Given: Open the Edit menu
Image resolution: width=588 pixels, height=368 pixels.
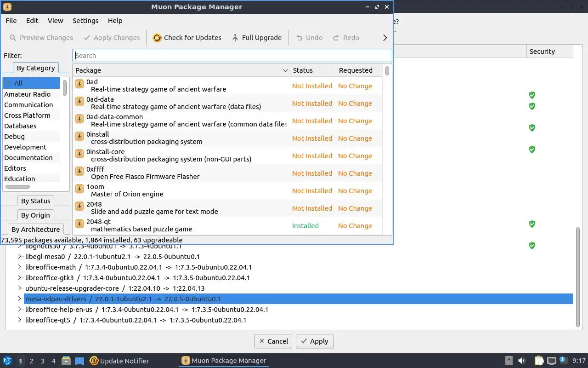Looking at the screenshot, I should 32,21.
